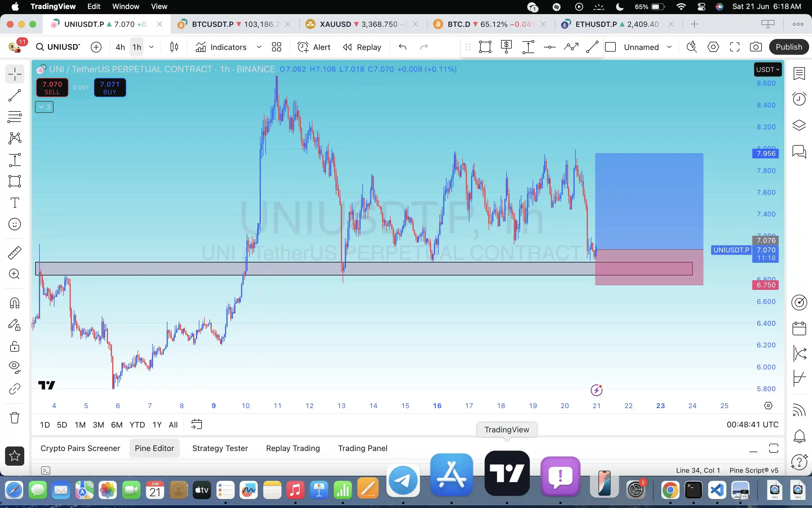This screenshot has height=508, width=812.
Task: Select the price range tool in favorites
Action: point(528,47)
